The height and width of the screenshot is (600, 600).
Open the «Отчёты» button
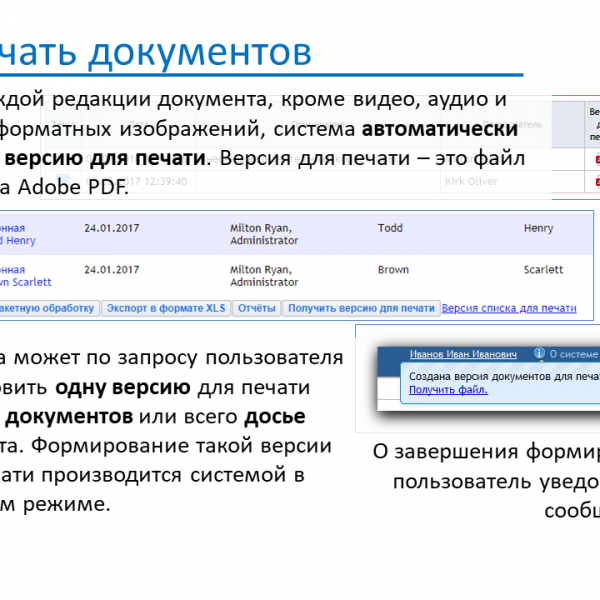click(256, 309)
